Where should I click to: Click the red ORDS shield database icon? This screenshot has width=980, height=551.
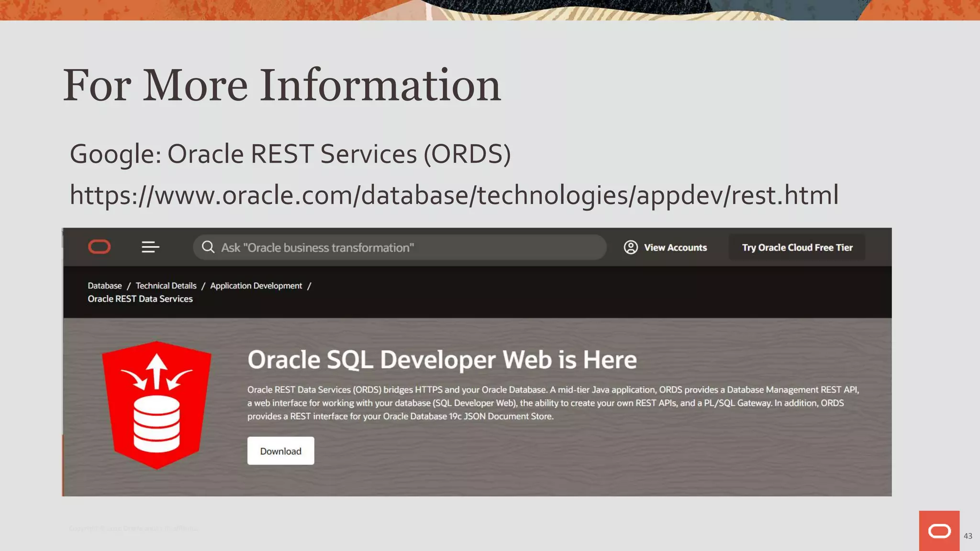pyautogui.click(x=156, y=405)
